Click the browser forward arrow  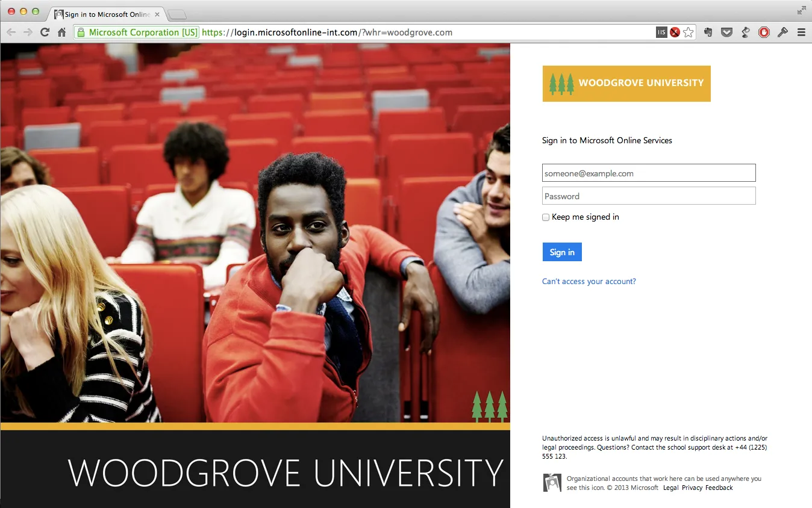click(x=28, y=33)
